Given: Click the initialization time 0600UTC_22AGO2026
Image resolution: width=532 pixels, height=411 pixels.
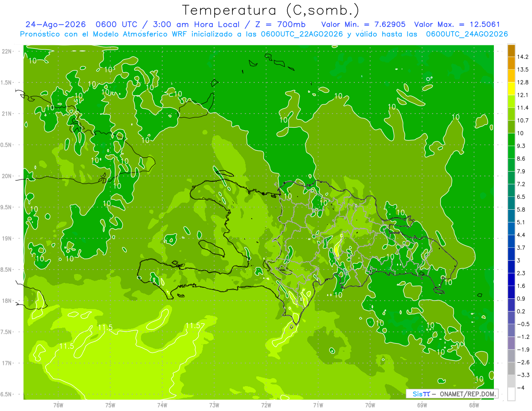Looking at the screenshot, I should (302, 34).
